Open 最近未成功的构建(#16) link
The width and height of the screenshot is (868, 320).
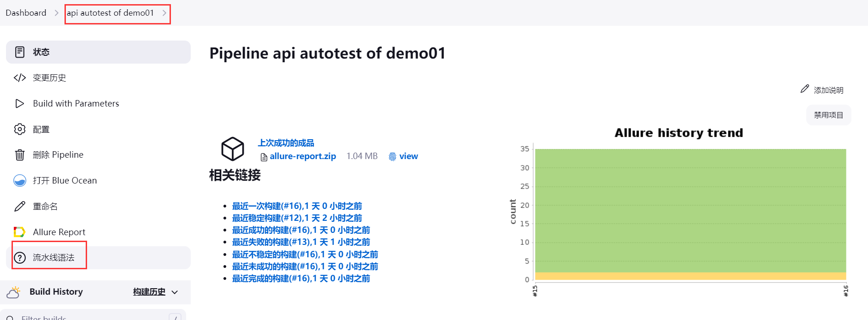[305, 267]
